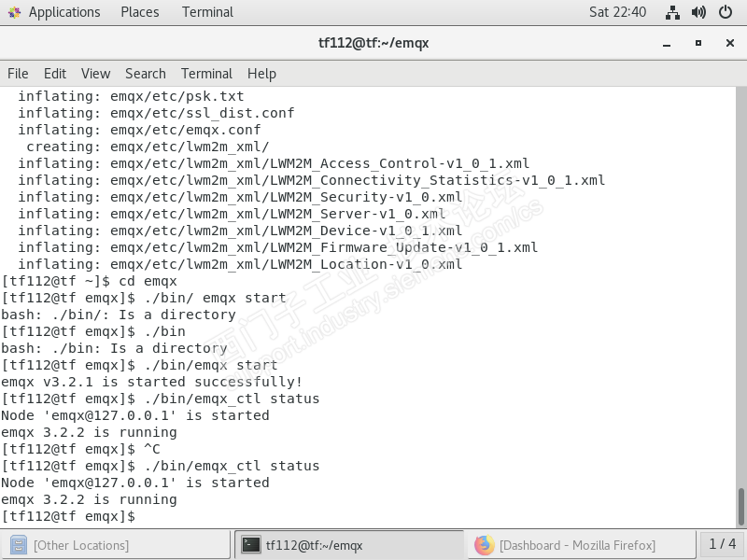This screenshot has height=560, width=747.
Task: Click the 'cd emqx' command line
Action: click(x=89, y=282)
